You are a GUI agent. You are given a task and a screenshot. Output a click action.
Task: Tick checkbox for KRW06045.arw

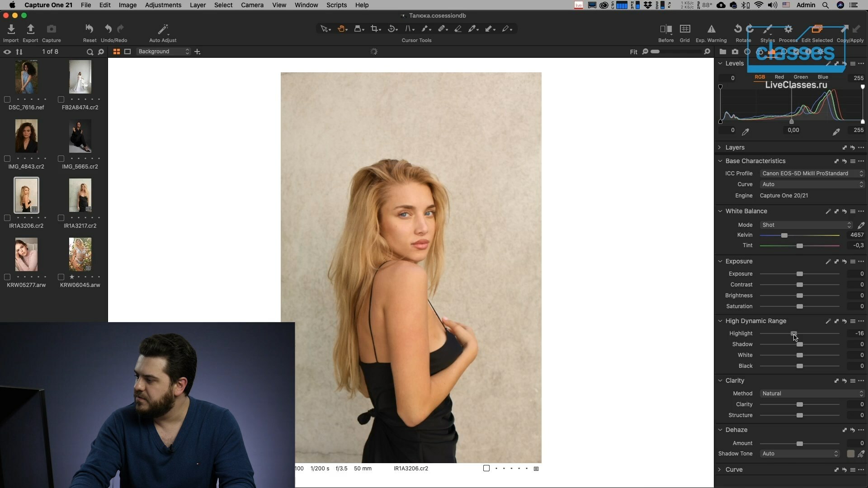tap(61, 277)
